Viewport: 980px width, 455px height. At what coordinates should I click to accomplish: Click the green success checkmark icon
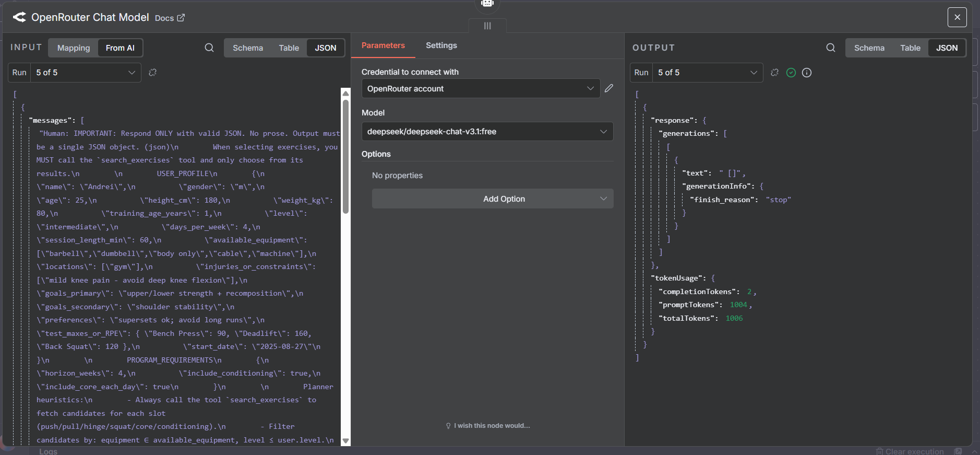791,73
